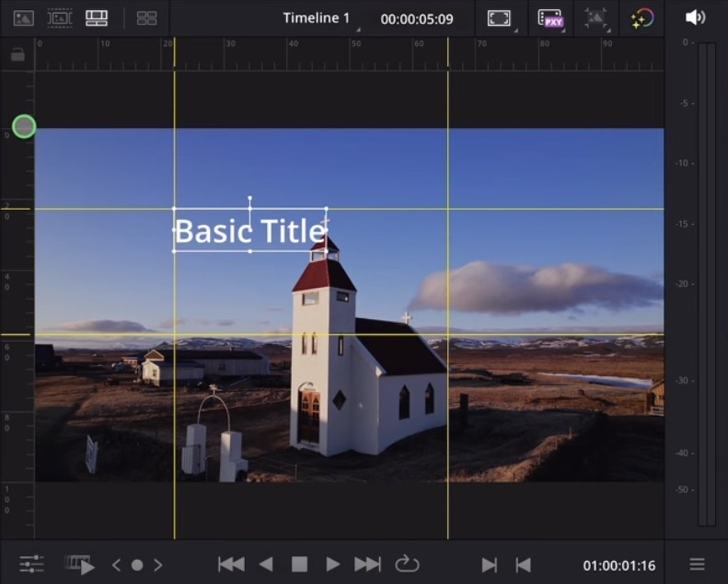
Task: Switch to single viewer mode icon
Action: pyautogui.click(x=23, y=18)
